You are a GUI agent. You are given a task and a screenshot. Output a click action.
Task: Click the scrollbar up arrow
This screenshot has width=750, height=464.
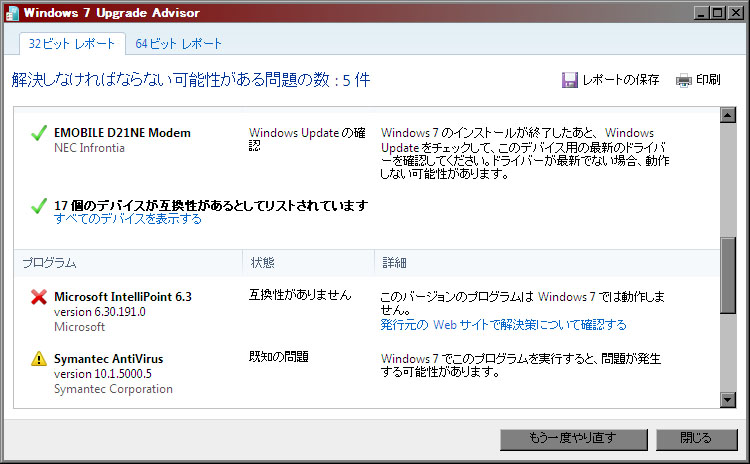[728, 118]
